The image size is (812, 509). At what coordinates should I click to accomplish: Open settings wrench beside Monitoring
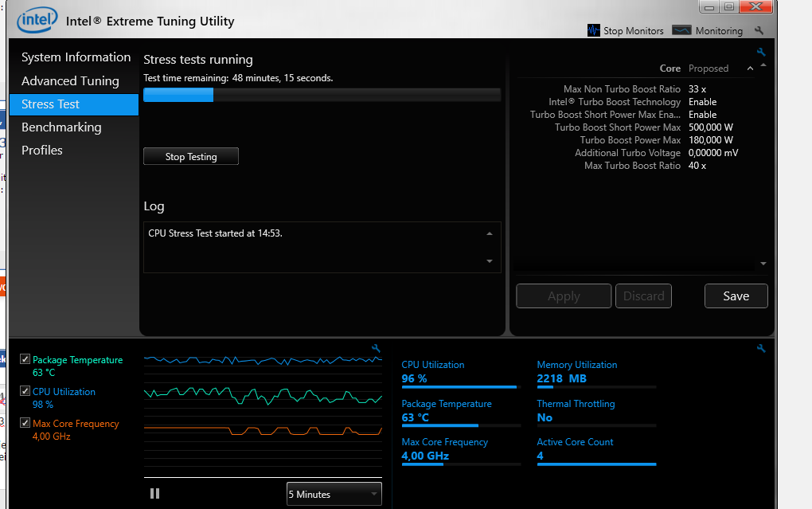759,30
